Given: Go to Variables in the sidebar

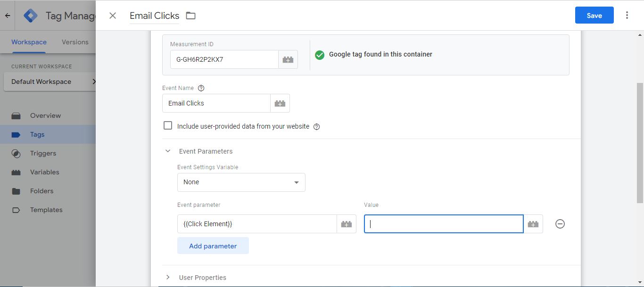Looking at the screenshot, I should [44, 172].
